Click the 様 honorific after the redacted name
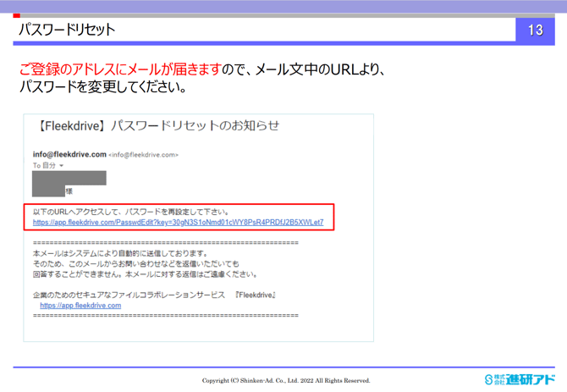Screen dimensions: 567x392 coord(69,191)
